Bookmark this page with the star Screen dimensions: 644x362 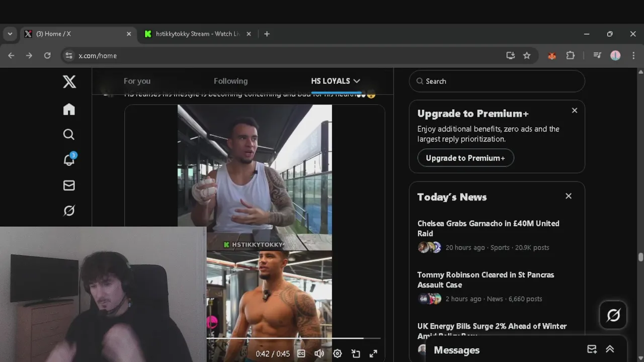click(x=527, y=55)
